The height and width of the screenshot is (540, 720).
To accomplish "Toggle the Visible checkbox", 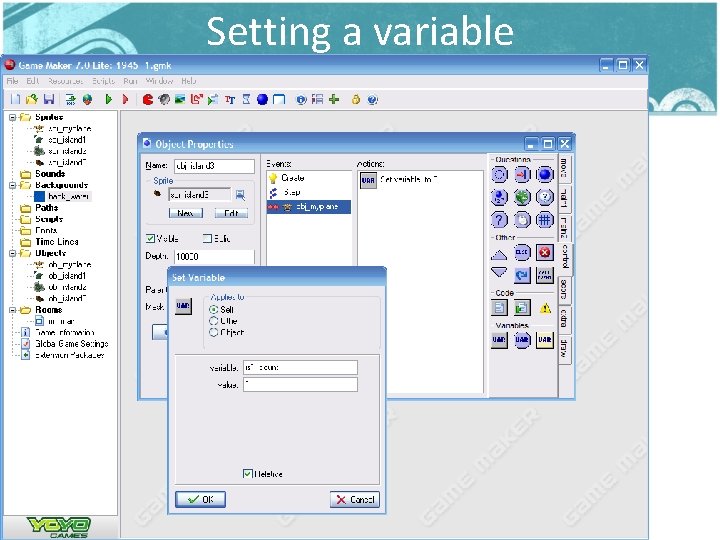I will pos(150,238).
